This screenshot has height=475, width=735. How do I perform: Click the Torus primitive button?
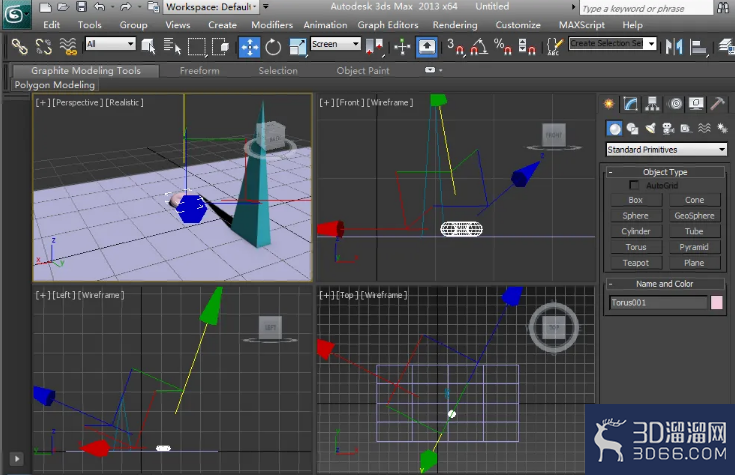[x=636, y=247]
